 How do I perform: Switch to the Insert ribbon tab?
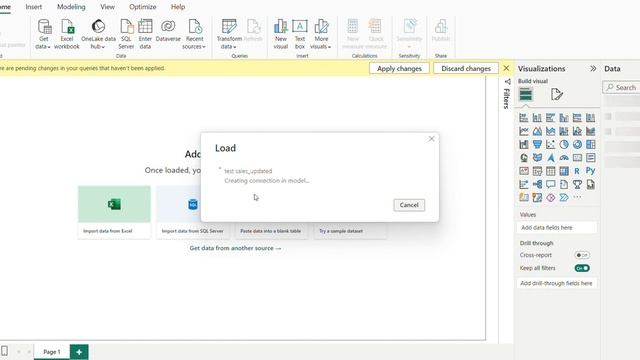(33, 7)
